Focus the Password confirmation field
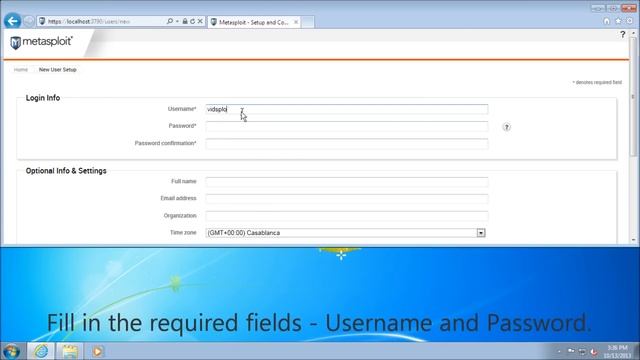Screen dimensions: 640x360 coord(347,144)
